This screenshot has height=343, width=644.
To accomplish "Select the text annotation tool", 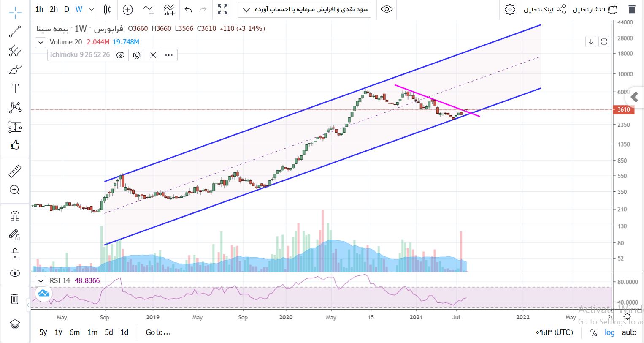I will click(15, 89).
